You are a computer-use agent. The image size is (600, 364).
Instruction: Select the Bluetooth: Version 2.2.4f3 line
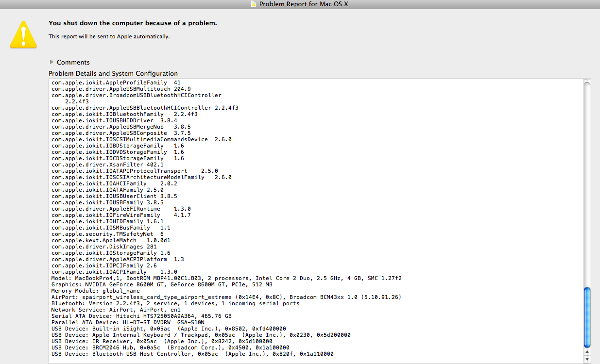point(175,303)
